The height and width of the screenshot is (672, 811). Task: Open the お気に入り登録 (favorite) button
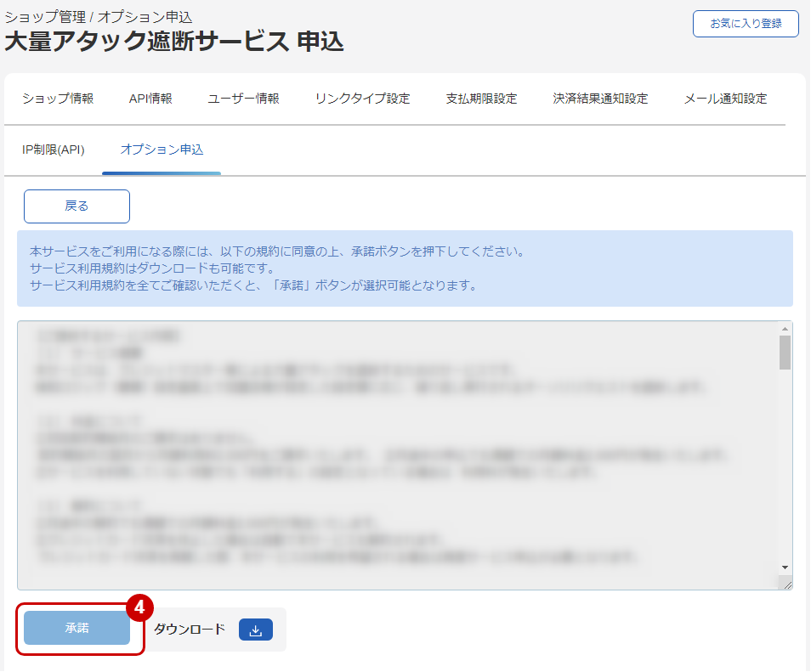click(x=745, y=24)
